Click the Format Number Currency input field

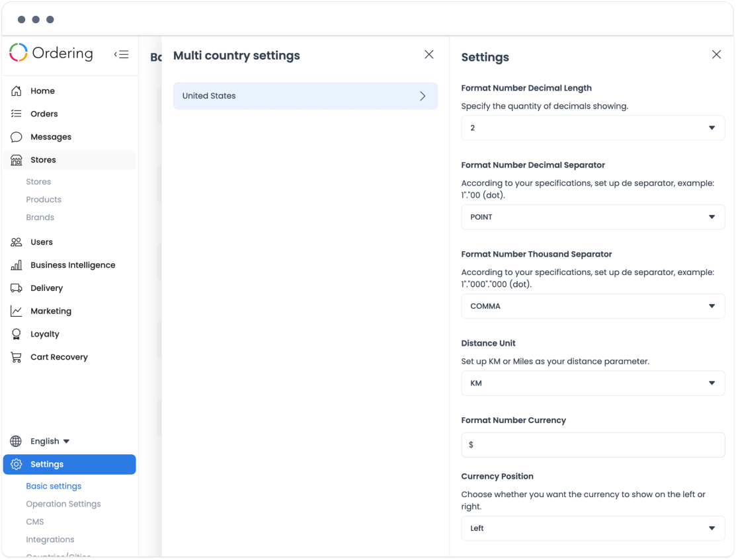(x=593, y=444)
